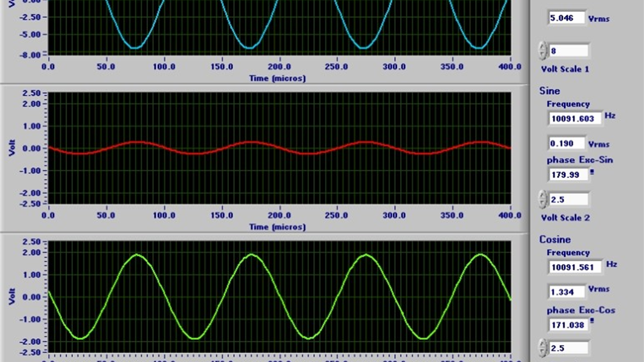Click the phase Exc-Sin value 179.99
Viewport: 644px width, 362px height.
[567, 175]
